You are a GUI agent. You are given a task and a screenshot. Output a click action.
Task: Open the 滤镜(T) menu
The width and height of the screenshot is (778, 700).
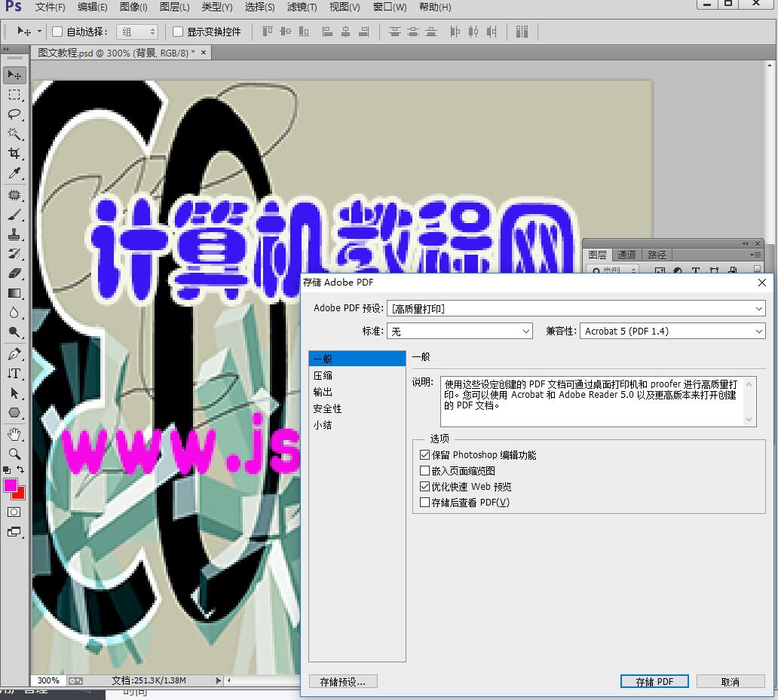tap(302, 7)
